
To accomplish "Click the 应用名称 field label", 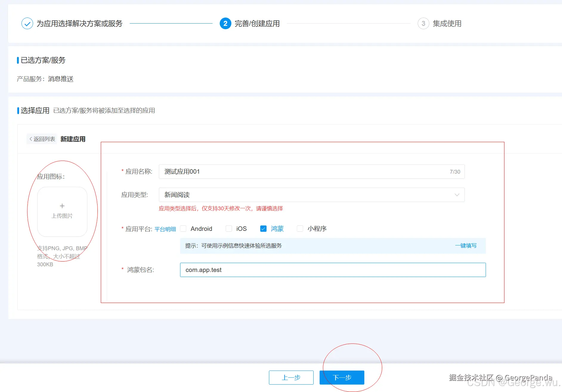I will click(x=139, y=172).
